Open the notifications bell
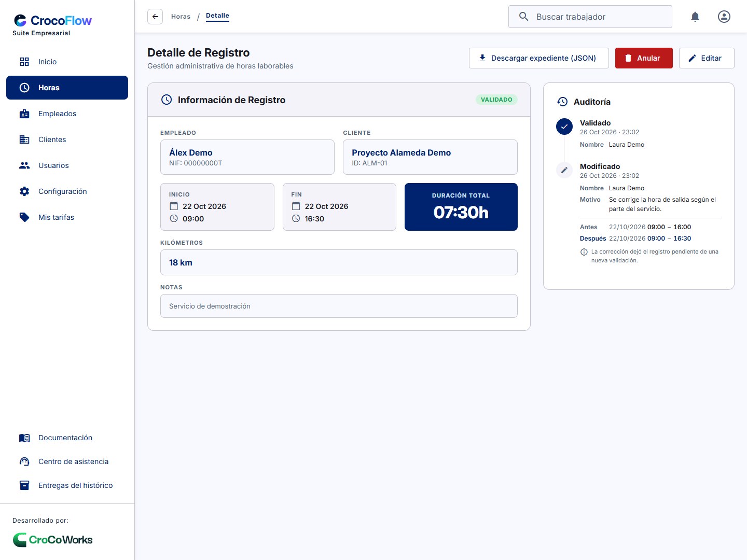Viewport: 747px width, 560px height. coord(695,17)
